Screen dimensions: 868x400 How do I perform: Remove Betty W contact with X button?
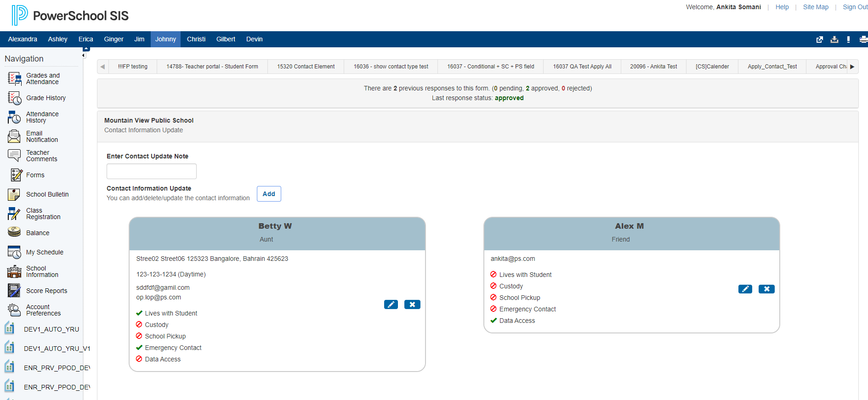click(x=412, y=304)
